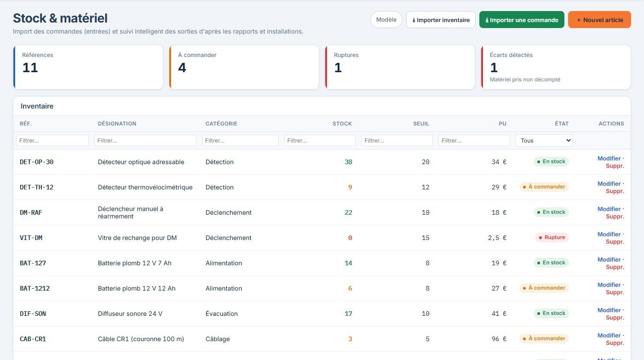Edit the DM-RAF row with Modifier
644x360 pixels.
[609, 209]
